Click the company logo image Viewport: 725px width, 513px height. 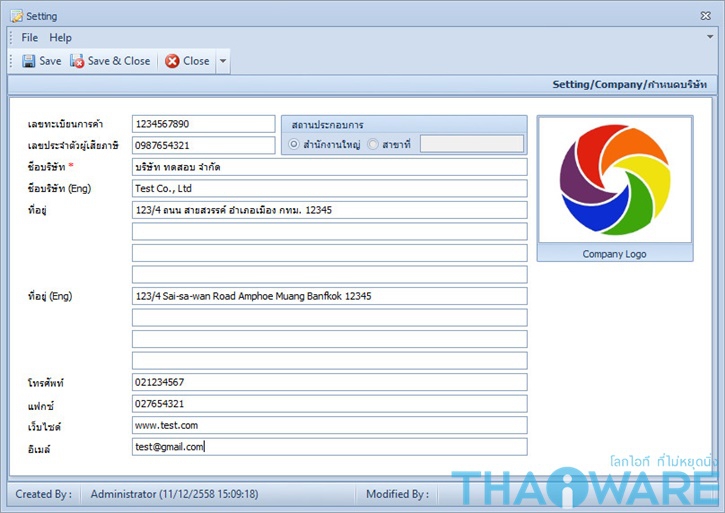615,179
